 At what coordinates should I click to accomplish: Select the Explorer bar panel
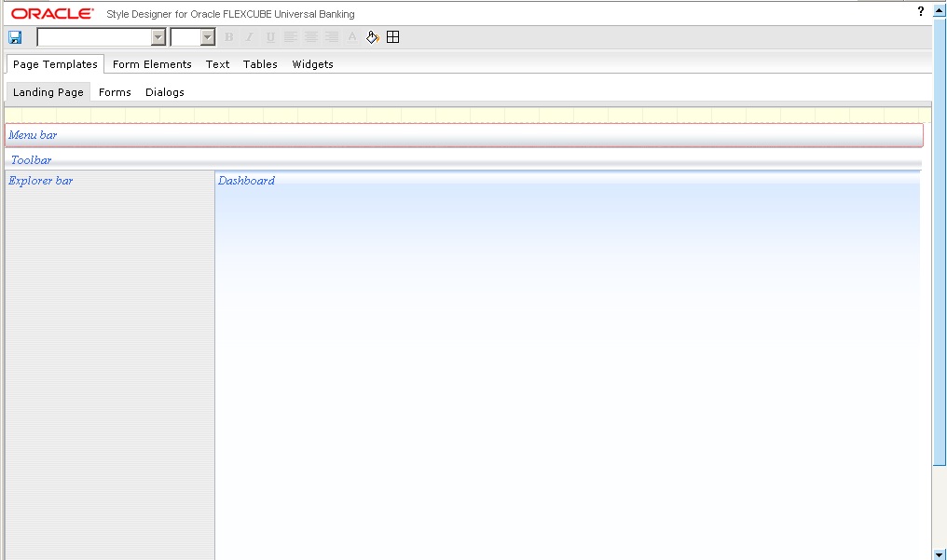(x=110, y=365)
